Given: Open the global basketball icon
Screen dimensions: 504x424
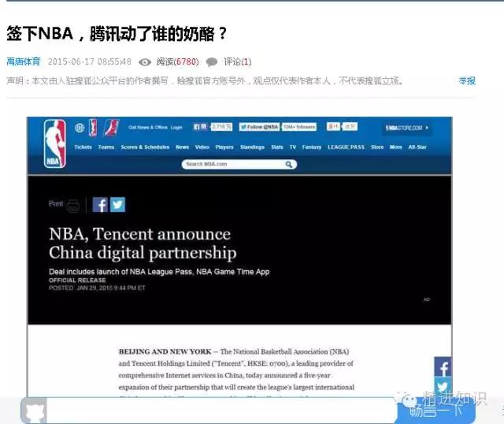Looking at the screenshot, I should point(80,128).
